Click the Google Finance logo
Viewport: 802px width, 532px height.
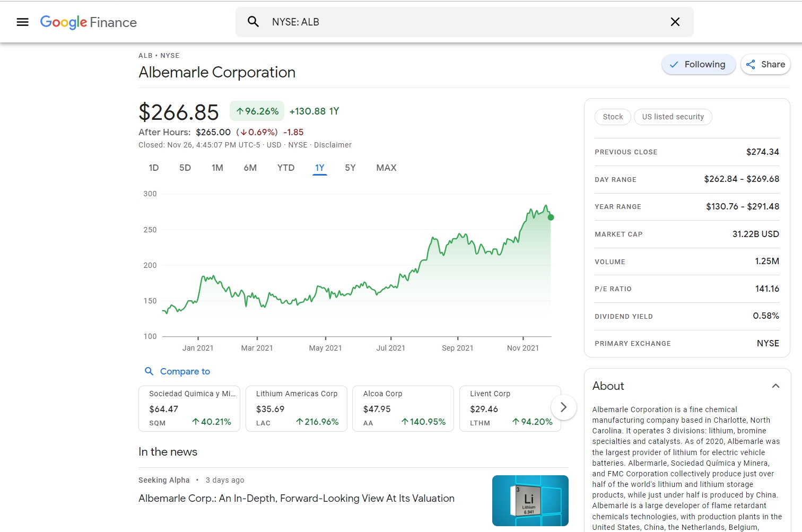tap(89, 22)
